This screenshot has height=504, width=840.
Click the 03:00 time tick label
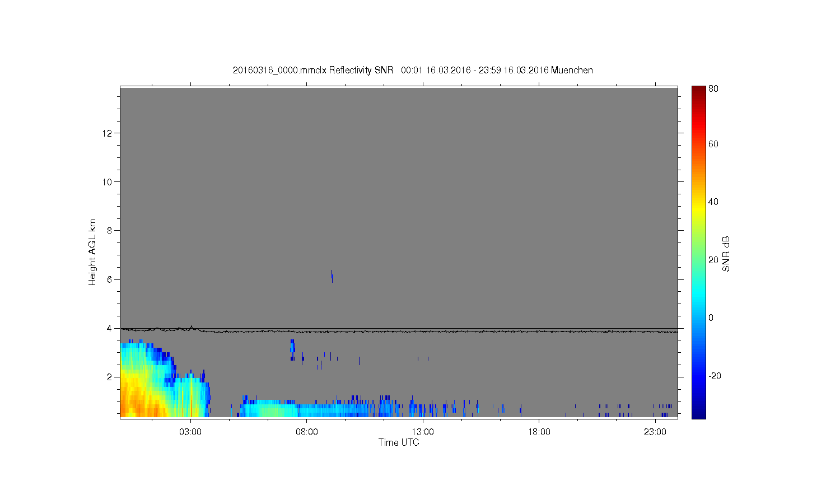click(x=190, y=432)
